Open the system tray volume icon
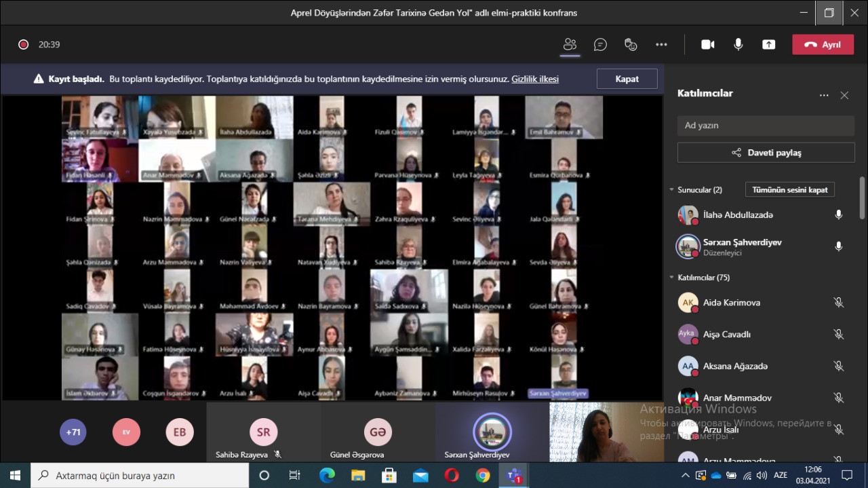Image resolution: width=868 pixels, height=488 pixels. click(762, 475)
